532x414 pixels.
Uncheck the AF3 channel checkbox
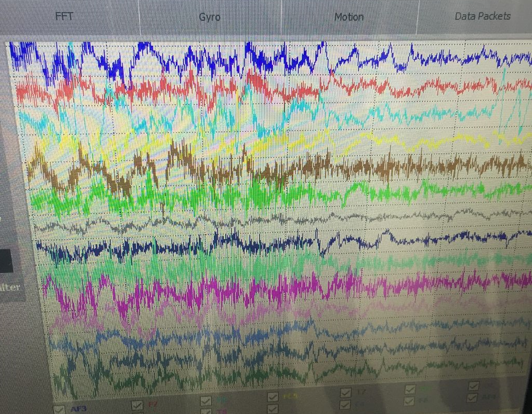click(59, 409)
